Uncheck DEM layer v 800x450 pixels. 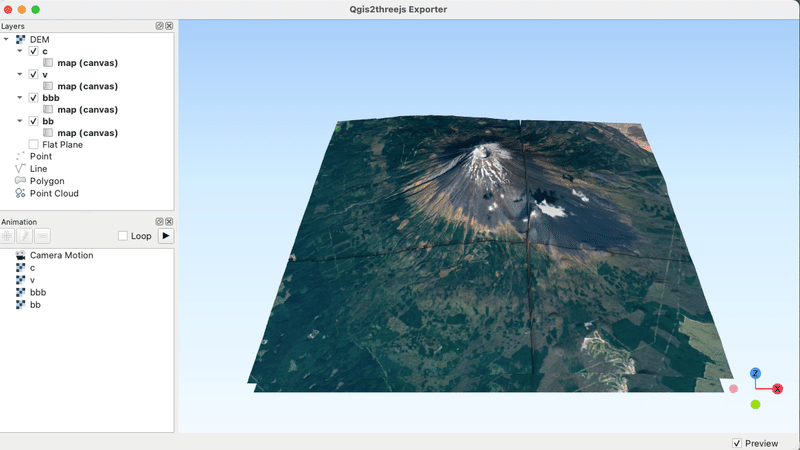(x=34, y=74)
